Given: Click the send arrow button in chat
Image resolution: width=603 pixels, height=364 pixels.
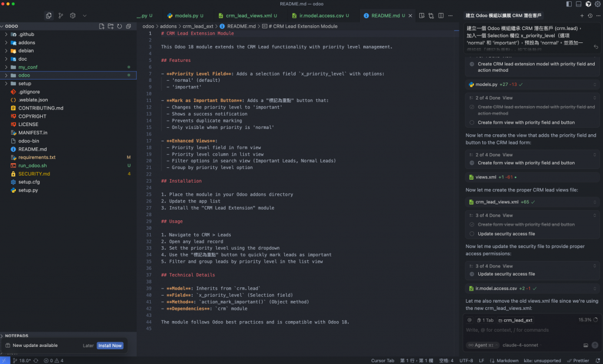Looking at the screenshot, I should 595,345.
